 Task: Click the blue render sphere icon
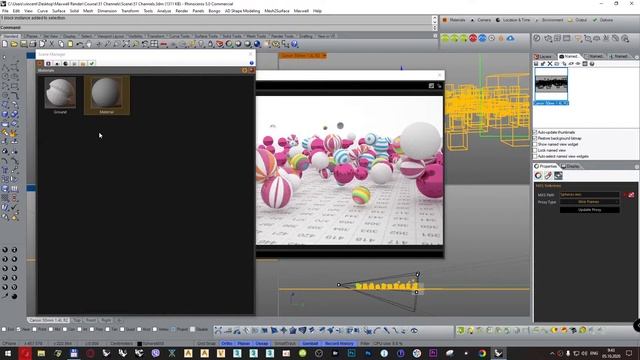pyautogui.click(x=257, y=44)
